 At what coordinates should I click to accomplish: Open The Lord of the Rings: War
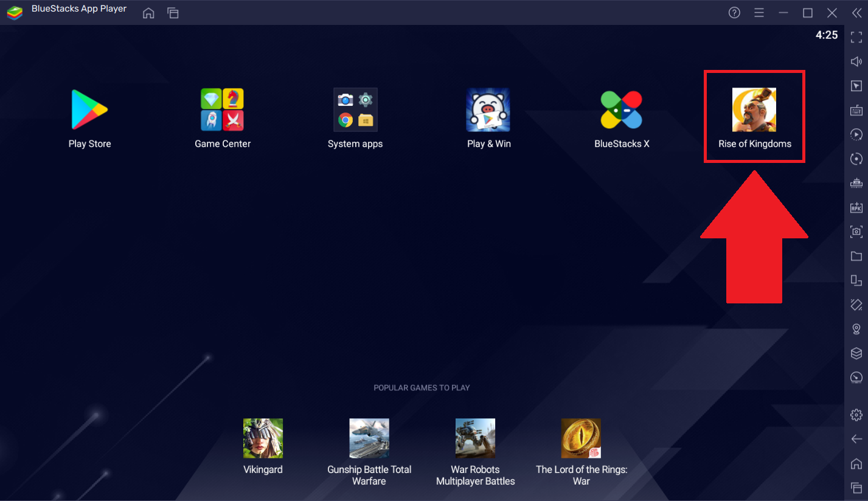point(582,438)
